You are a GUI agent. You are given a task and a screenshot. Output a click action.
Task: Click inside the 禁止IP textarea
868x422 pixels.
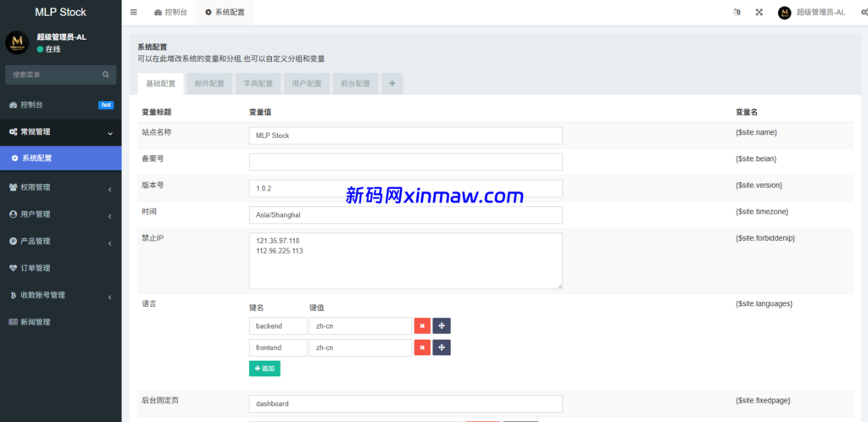coord(406,260)
